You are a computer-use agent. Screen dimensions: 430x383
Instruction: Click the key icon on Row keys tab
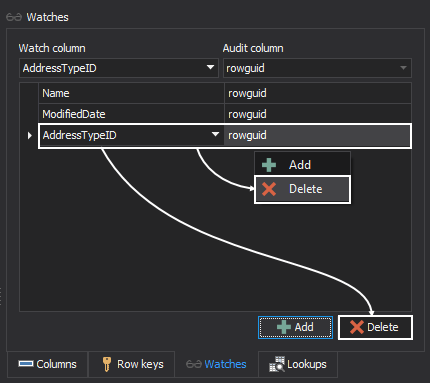107,364
